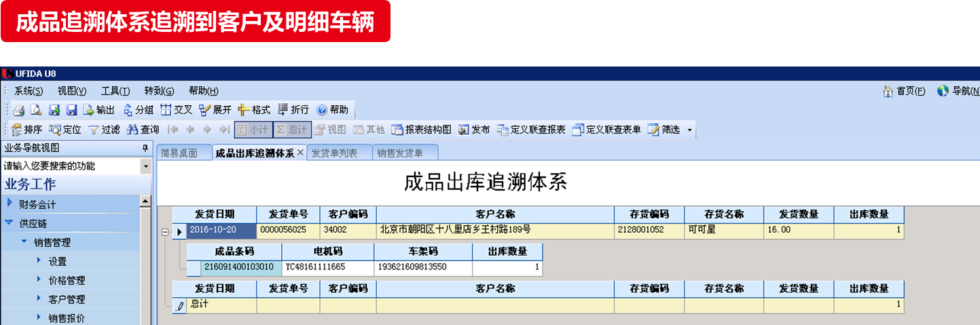Expand the 财务会计 tree node
This screenshot has width=980, height=325.
[x=10, y=203]
